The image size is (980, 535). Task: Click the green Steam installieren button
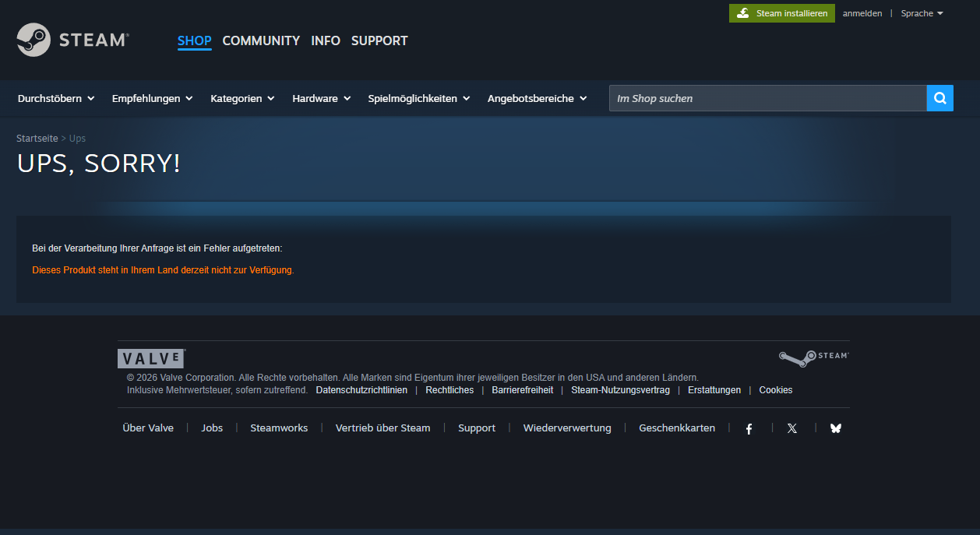(x=782, y=13)
